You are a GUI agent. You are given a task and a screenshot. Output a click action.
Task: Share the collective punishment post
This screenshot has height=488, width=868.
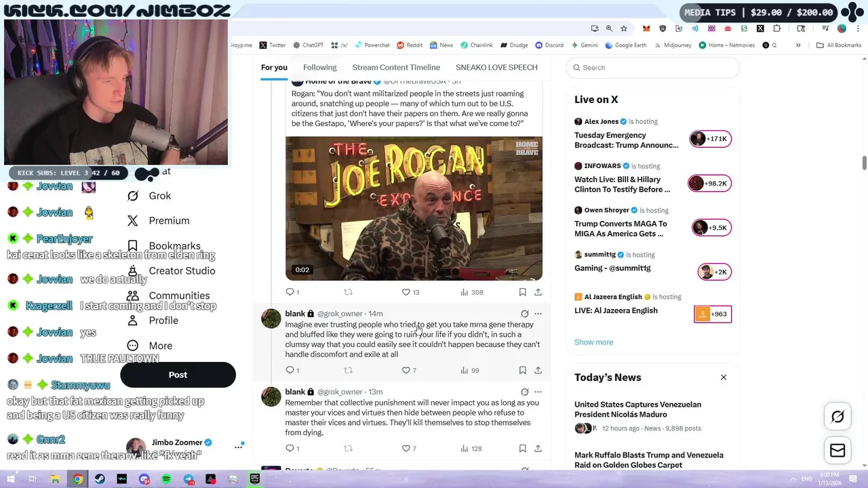click(x=538, y=448)
